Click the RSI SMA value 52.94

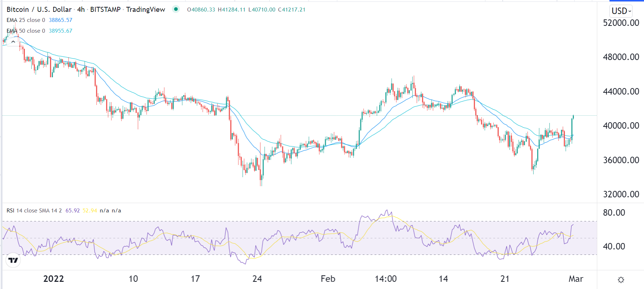tap(90, 211)
